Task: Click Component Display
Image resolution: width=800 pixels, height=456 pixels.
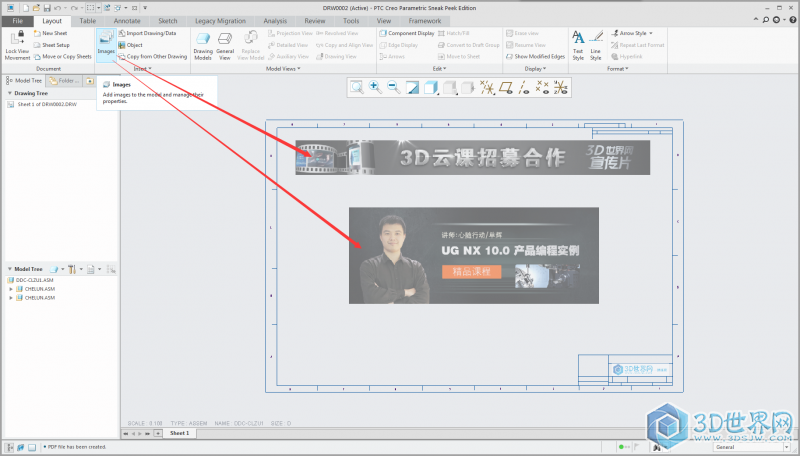Action: tap(407, 33)
